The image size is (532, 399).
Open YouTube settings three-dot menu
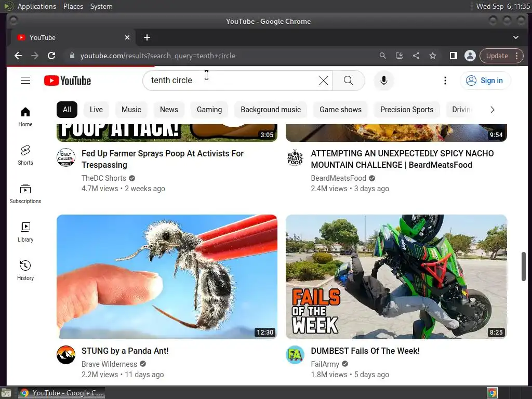coord(445,81)
